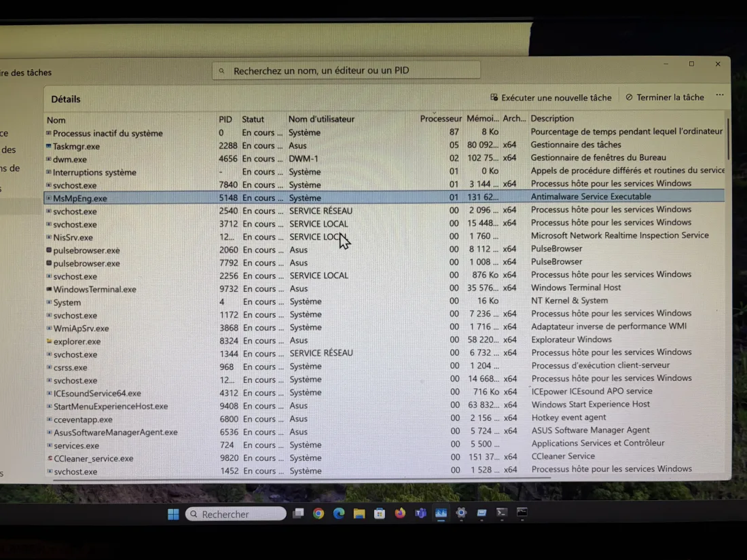Click the pulsebrowser.exe icon with PID 2060
This screenshot has height=560, width=747.
point(49,250)
